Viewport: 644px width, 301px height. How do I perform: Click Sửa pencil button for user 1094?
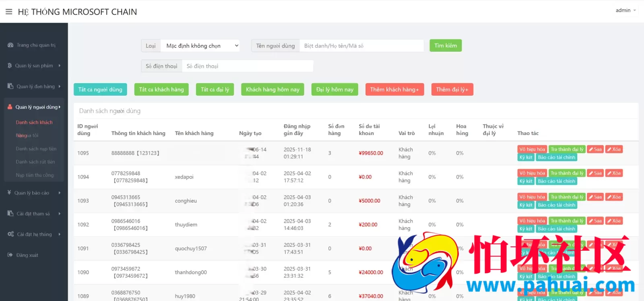tap(595, 173)
